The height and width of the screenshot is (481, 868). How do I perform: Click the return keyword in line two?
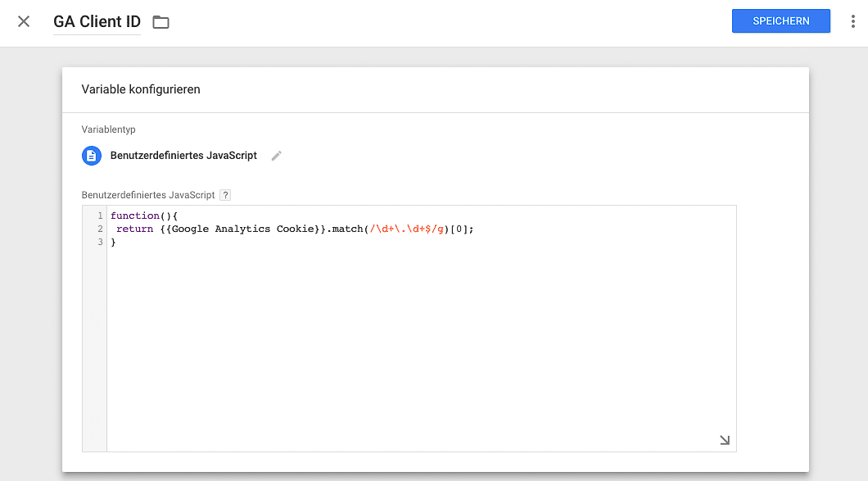click(134, 229)
